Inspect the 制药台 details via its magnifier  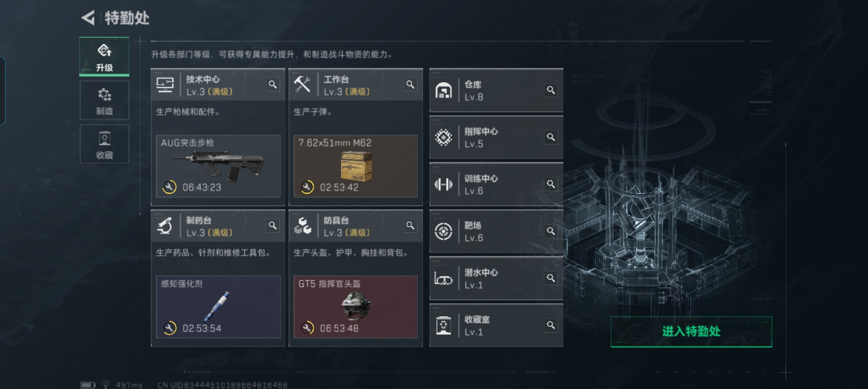coord(273,225)
